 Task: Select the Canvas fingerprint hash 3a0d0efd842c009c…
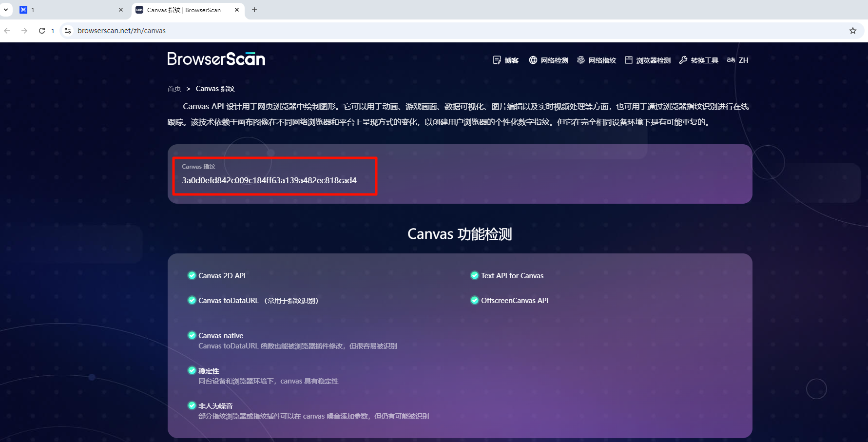tap(269, 180)
